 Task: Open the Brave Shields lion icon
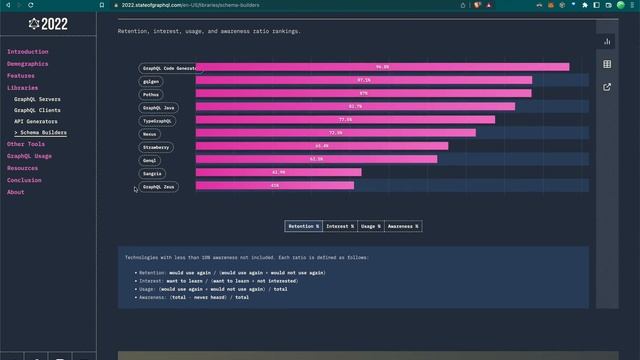[x=477, y=5]
